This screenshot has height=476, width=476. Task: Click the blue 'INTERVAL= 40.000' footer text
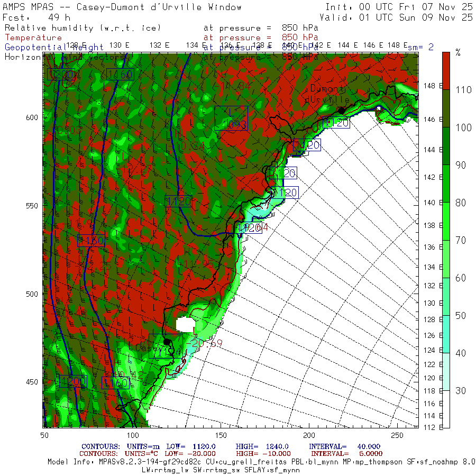[344, 446]
